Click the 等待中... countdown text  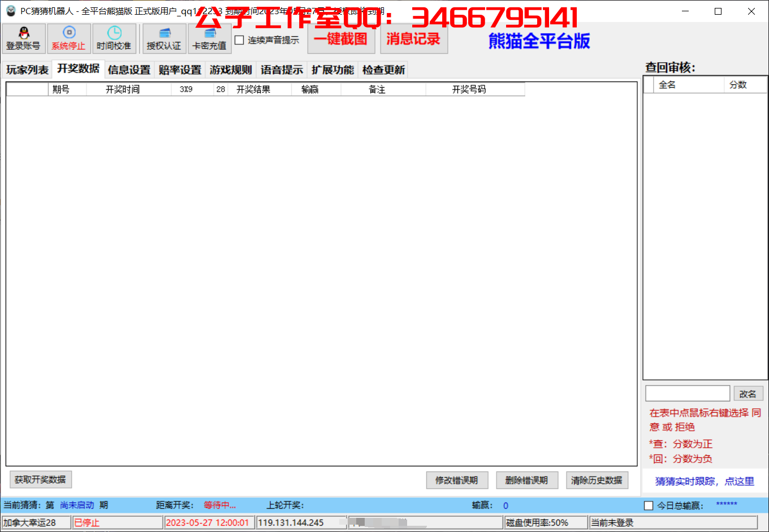tap(220, 505)
